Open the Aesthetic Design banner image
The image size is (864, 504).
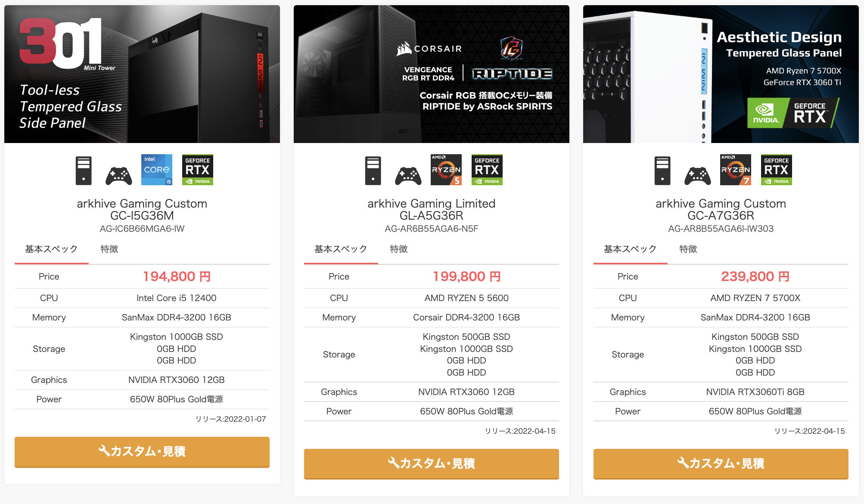721,74
